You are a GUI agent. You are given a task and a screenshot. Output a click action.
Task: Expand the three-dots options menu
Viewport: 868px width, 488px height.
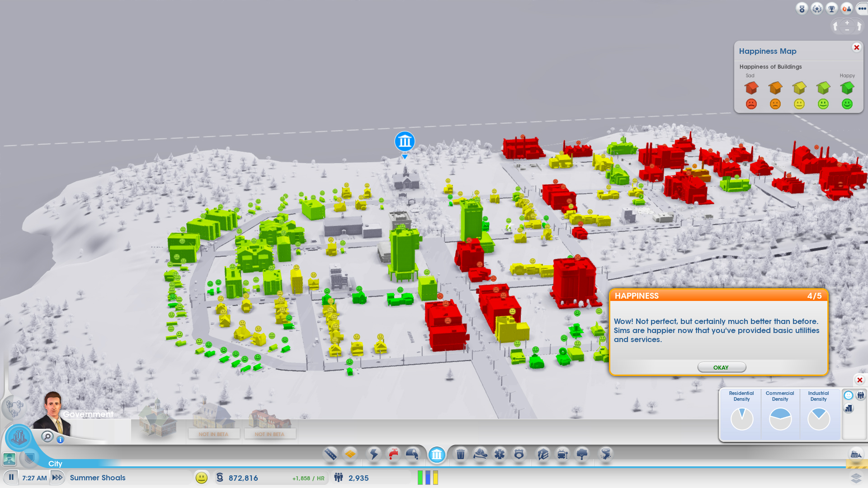coord(862,9)
